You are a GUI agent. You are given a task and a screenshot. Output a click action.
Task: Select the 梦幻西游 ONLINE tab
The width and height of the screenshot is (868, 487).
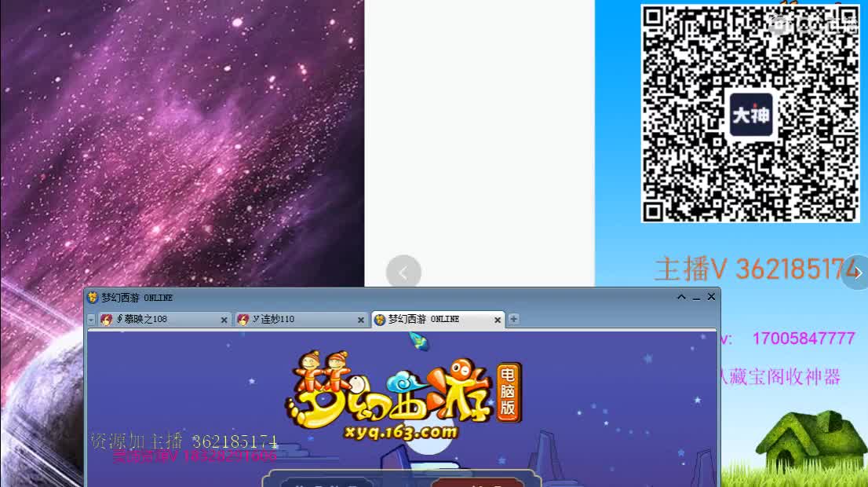click(x=438, y=319)
